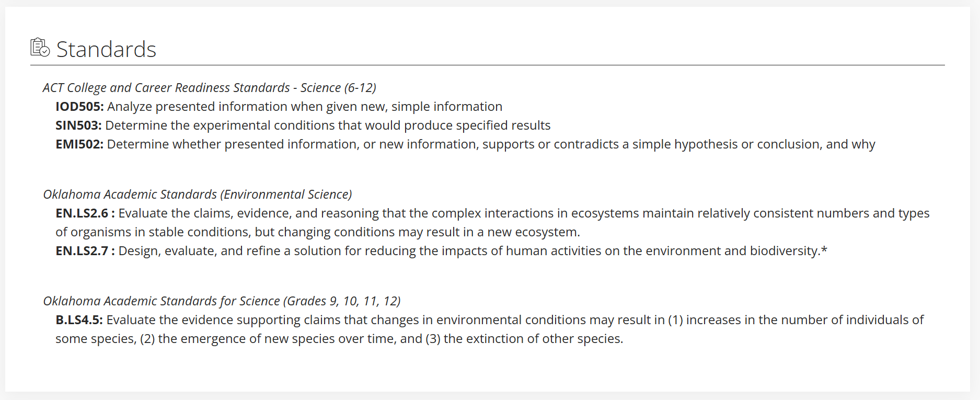Viewport: 980px width, 400px height.
Task: Click the asterisk after 'biodiversity.'
Action: pos(824,250)
